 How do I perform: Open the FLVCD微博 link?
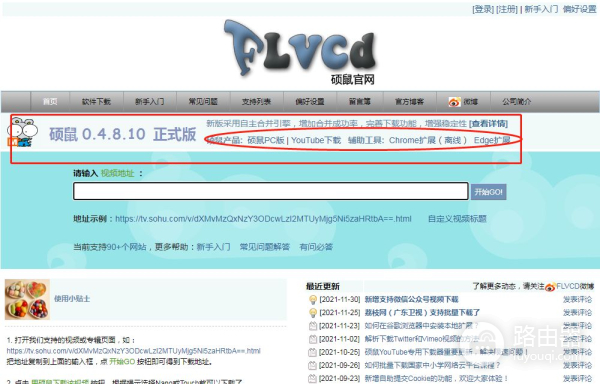click(x=575, y=286)
